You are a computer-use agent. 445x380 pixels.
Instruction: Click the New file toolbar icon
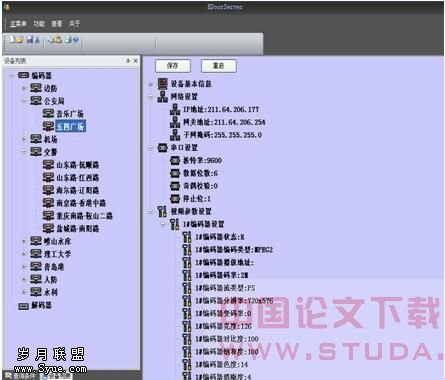pos(13,40)
